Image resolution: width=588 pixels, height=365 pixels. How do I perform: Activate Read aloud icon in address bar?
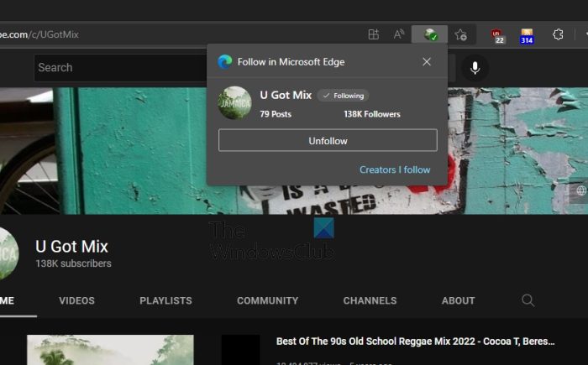[399, 34]
